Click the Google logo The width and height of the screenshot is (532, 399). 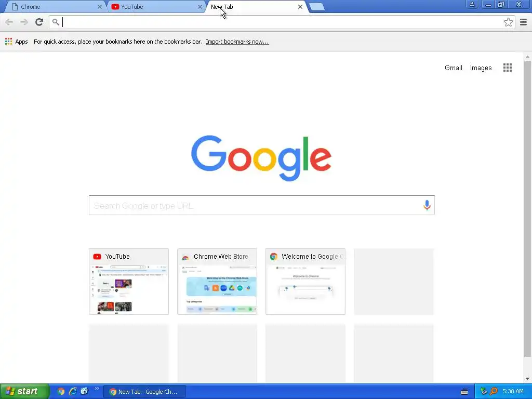coord(261,158)
